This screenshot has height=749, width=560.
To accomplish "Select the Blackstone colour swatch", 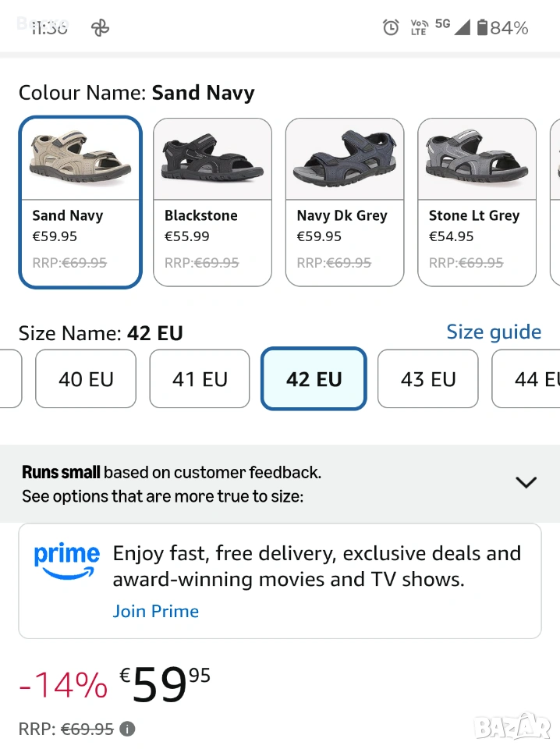I will point(212,201).
